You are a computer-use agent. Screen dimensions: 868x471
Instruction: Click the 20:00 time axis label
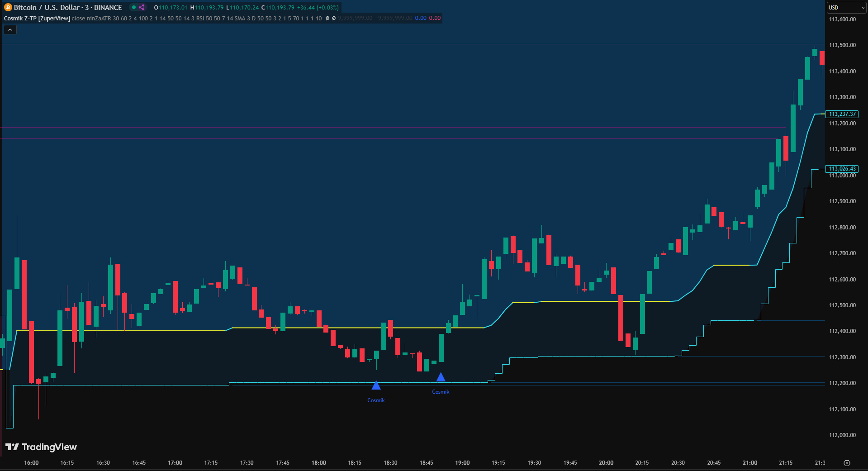[x=606, y=462]
